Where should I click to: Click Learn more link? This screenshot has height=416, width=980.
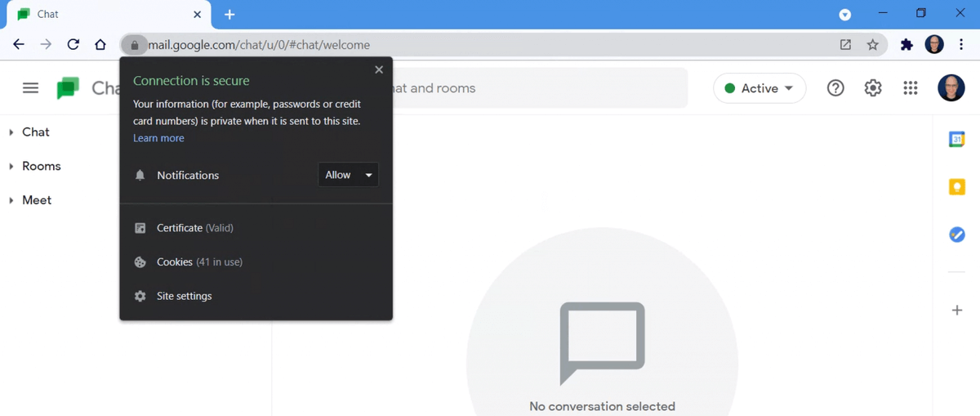click(158, 138)
